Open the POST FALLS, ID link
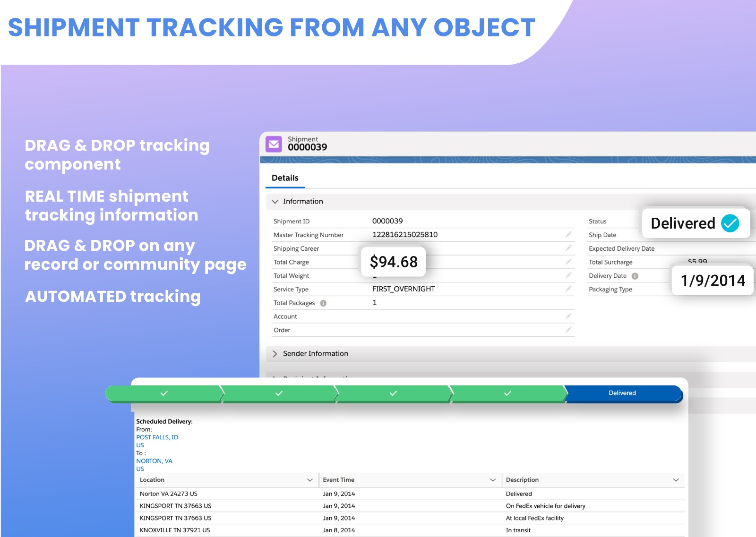Image resolution: width=756 pixels, height=537 pixels. click(157, 437)
